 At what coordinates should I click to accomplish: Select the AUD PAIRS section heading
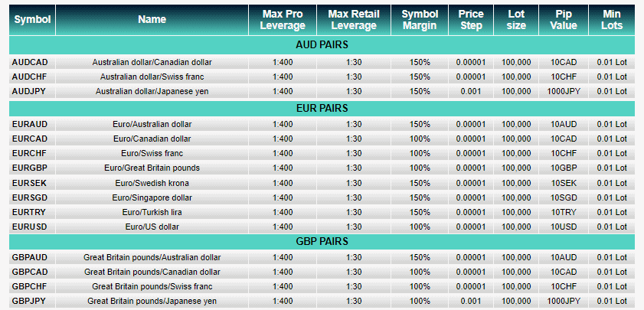pos(322,44)
